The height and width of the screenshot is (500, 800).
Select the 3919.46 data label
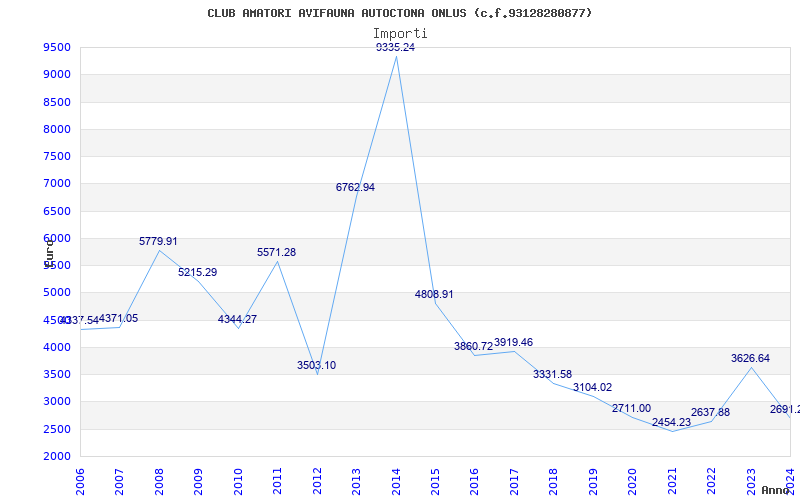click(x=513, y=342)
